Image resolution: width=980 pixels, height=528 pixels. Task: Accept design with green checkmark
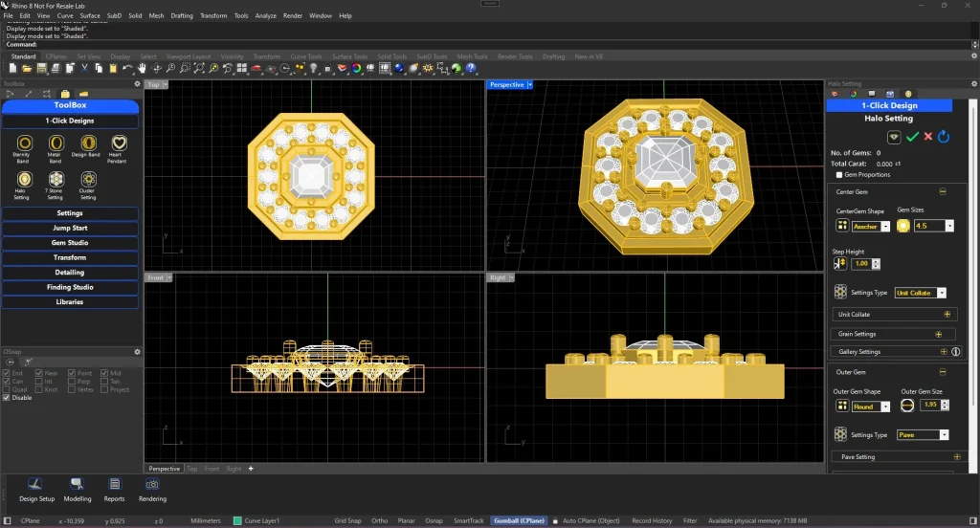pyautogui.click(x=912, y=137)
